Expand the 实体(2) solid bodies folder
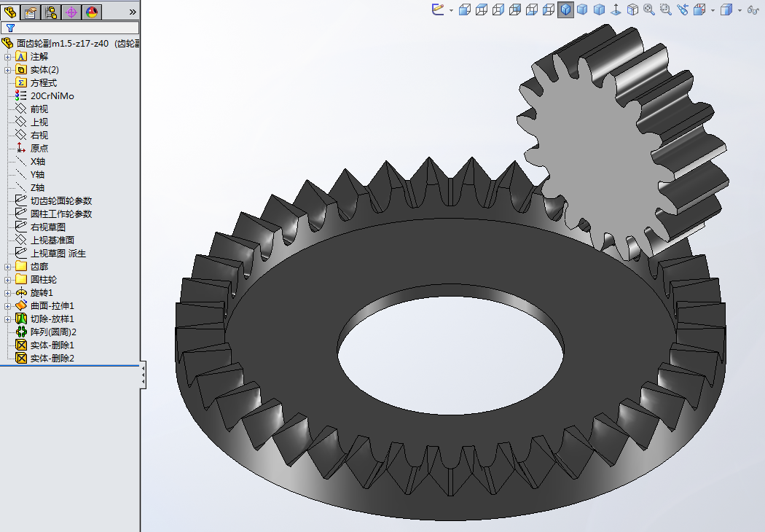This screenshot has height=532, width=765. 7,70
